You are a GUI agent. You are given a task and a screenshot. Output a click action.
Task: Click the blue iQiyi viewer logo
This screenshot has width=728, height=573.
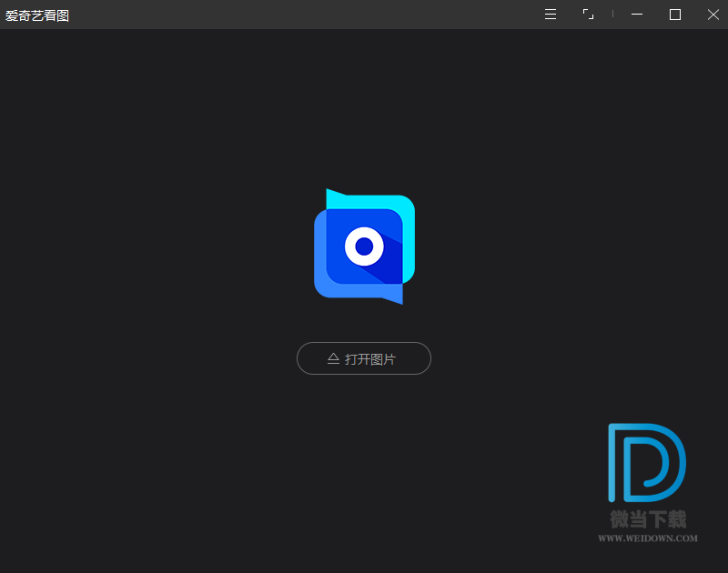(365, 246)
